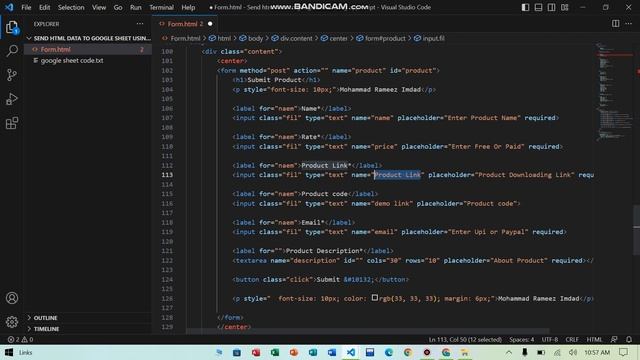Open the View menu
Viewport: 640px width, 360px height.
99,7
